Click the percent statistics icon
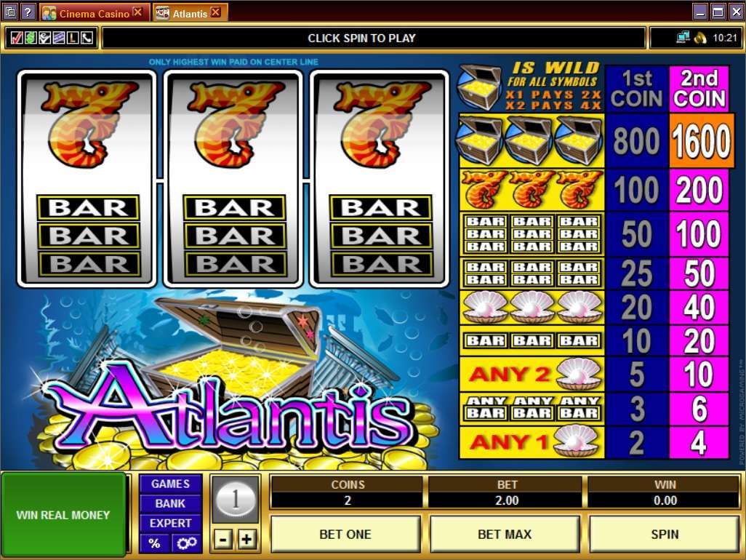 click(154, 543)
